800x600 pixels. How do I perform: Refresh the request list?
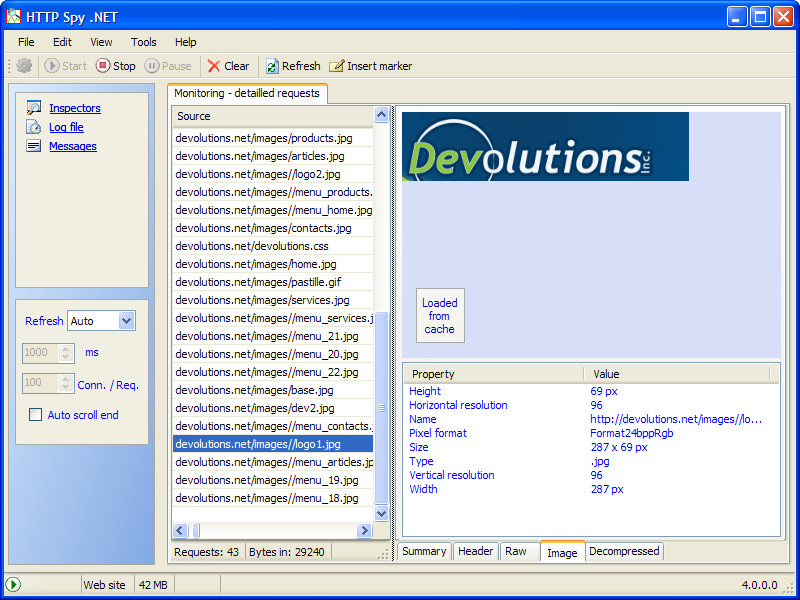(x=293, y=66)
